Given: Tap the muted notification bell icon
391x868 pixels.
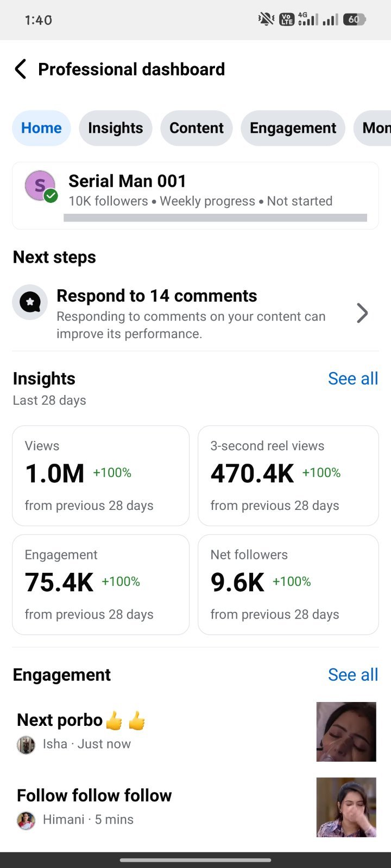Looking at the screenshot, I should coord(266,20).
